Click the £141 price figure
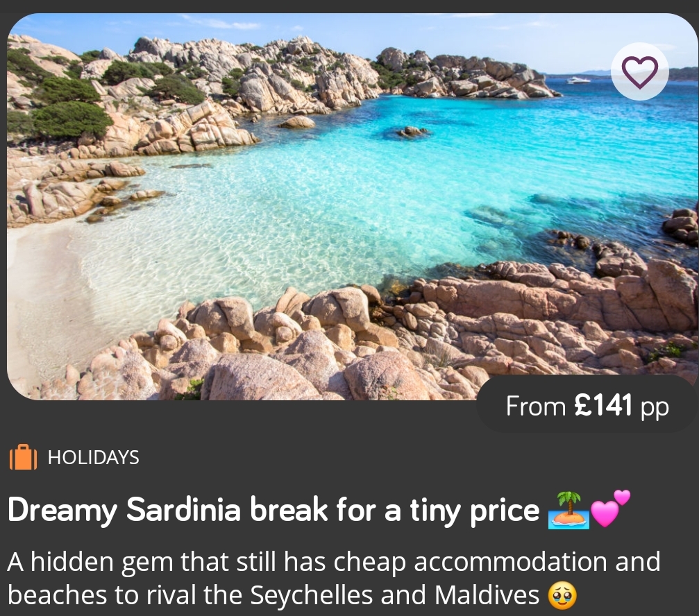The height and width of the screenshot is (616, 699). (603, 405)
